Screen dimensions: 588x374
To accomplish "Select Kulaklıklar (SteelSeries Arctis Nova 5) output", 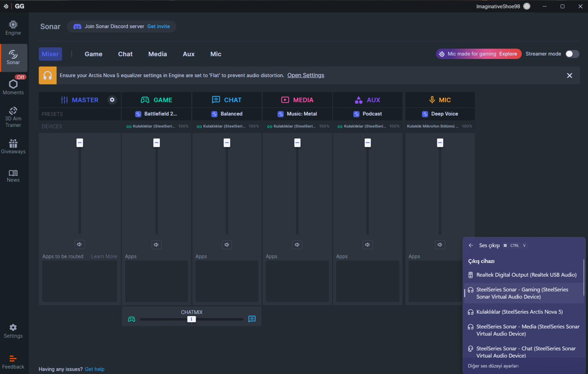I will tap(524, 312).
